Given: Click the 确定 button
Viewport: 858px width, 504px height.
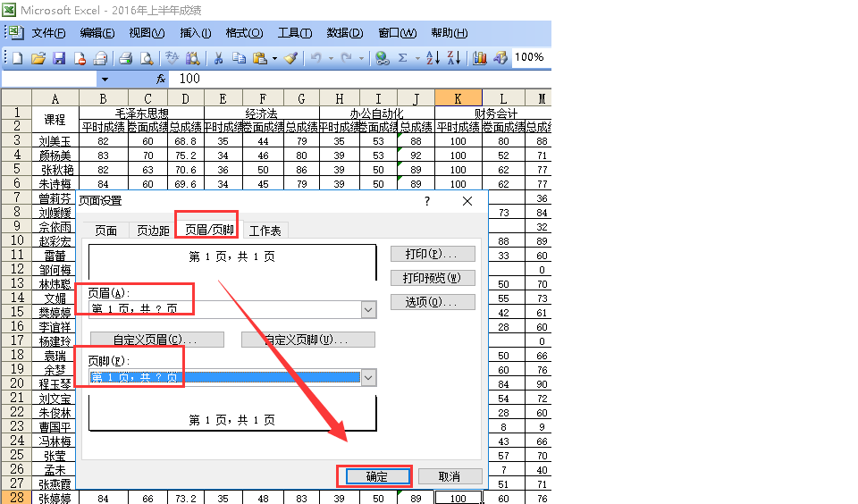Looking at the screenshot, I should coord(376,476).
